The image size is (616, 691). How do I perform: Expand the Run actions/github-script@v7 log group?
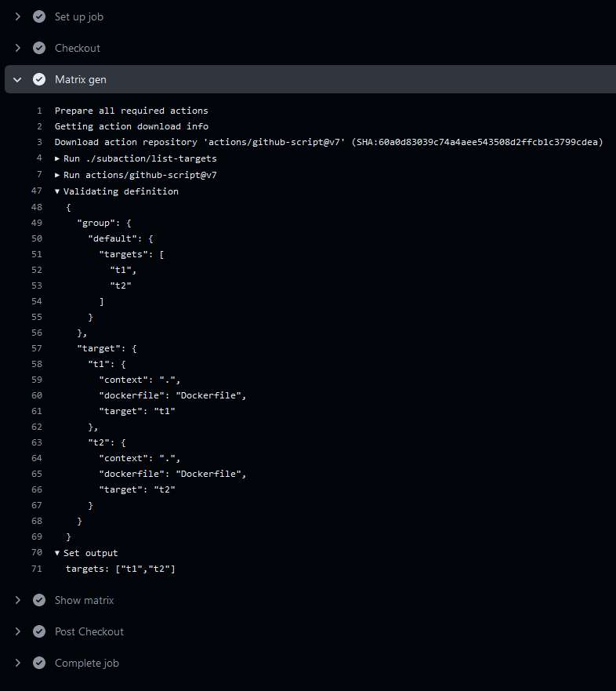(x=57, y=175)
